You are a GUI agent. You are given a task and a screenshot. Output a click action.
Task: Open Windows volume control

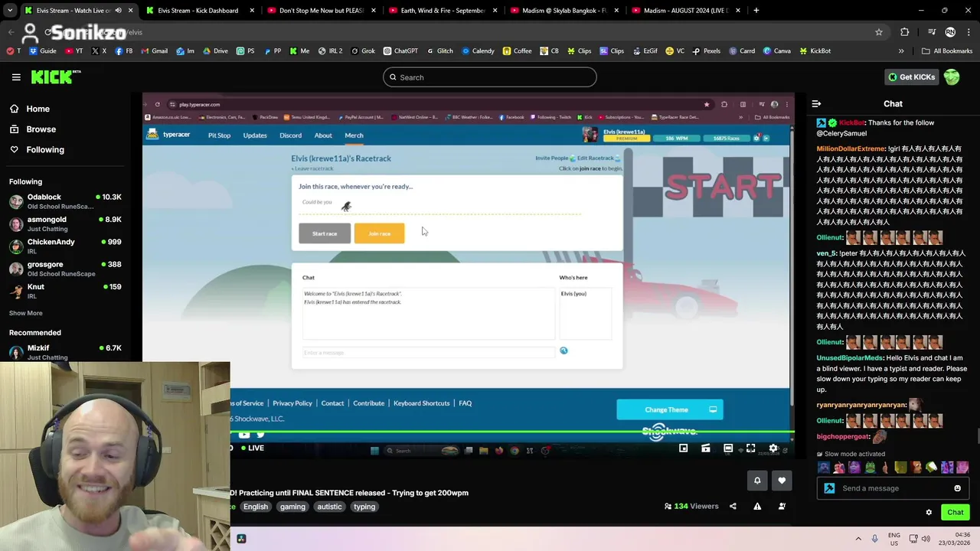[x=926, y=539]
